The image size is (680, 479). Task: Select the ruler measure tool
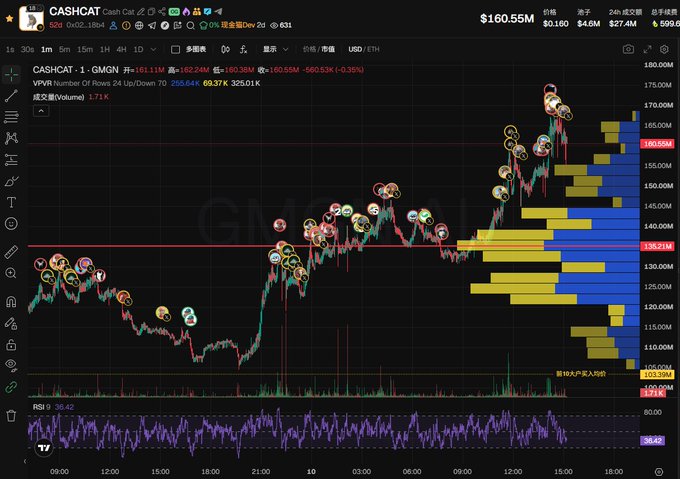(x=11, y=252)
